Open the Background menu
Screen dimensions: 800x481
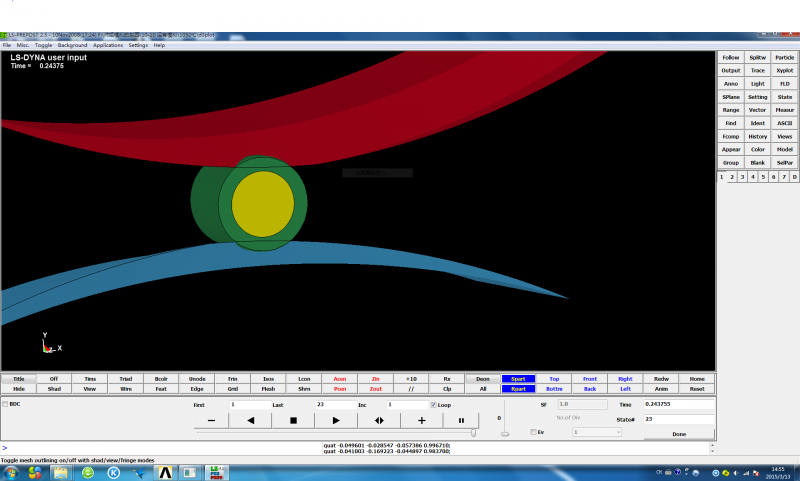click(72, 45)
